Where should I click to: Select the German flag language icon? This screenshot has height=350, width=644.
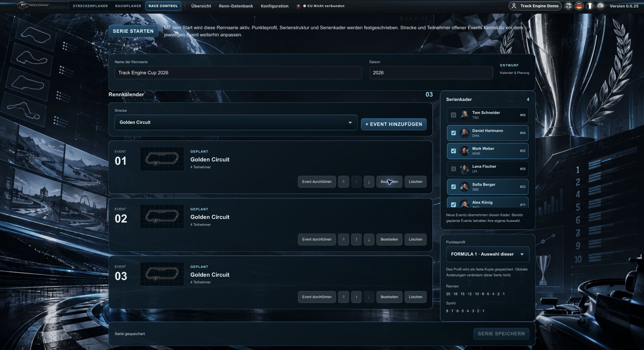pyautogui.click(x=579, y=6)
